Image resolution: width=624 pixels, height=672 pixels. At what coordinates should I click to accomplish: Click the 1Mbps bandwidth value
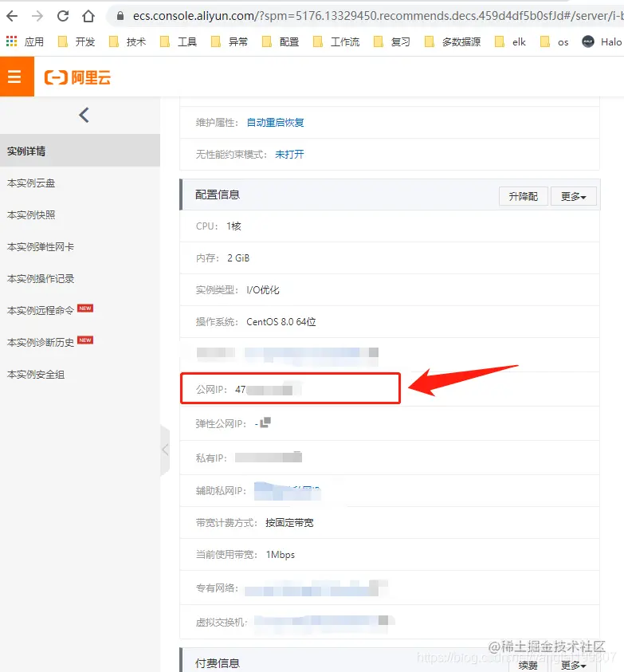point(281,555)
